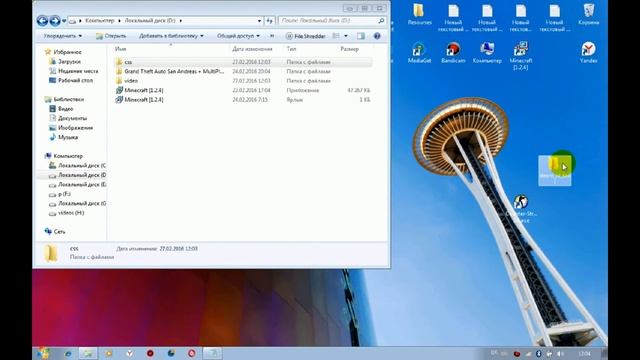
Task: Click the volume speaker icon in tray
Action: tap(560, 353)
